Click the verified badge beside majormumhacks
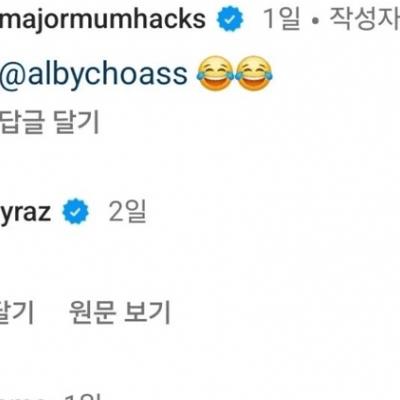400x400 pixels. tap(230, 19)
